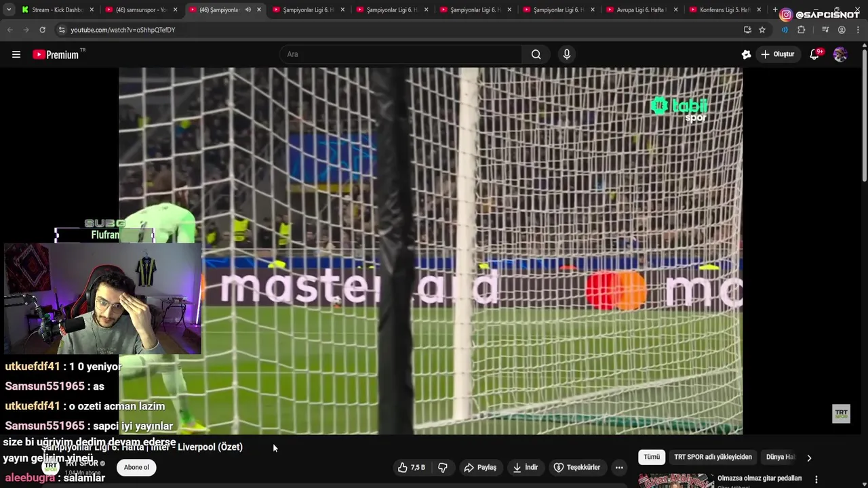Click the Oluştur create button
The height and width of the screenshot is (488, 868).
(777, 54)
